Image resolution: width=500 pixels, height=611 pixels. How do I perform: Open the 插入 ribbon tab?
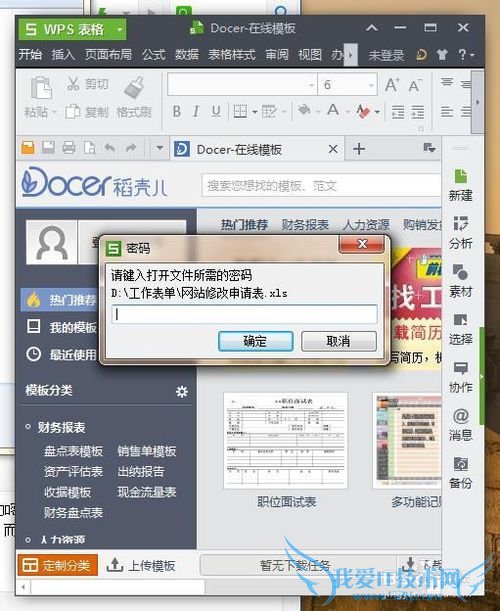[63, 55]
